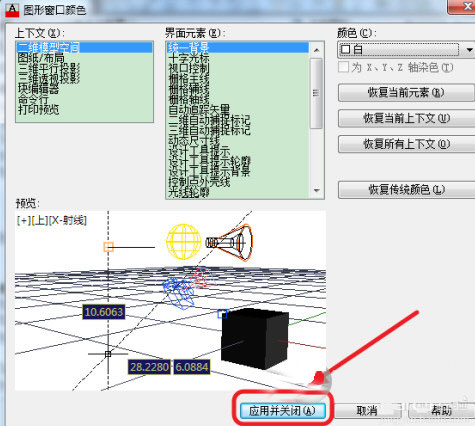The image size is (475, 426).
Task: Click the 预览 preview image
Action: (170, 301)
